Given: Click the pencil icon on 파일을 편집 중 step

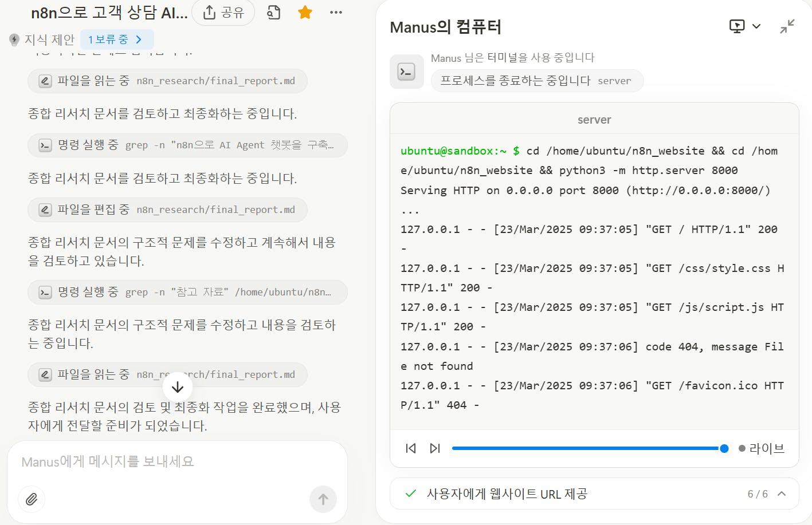Looking at the screenshot, I should 45,210.
